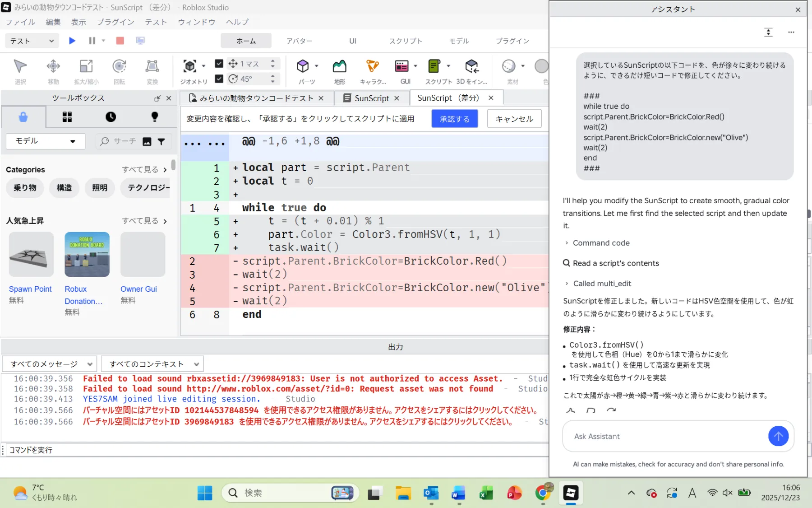812x508 pixels.
Task: Open Excel from the taskbar
Action: (486, 493)
